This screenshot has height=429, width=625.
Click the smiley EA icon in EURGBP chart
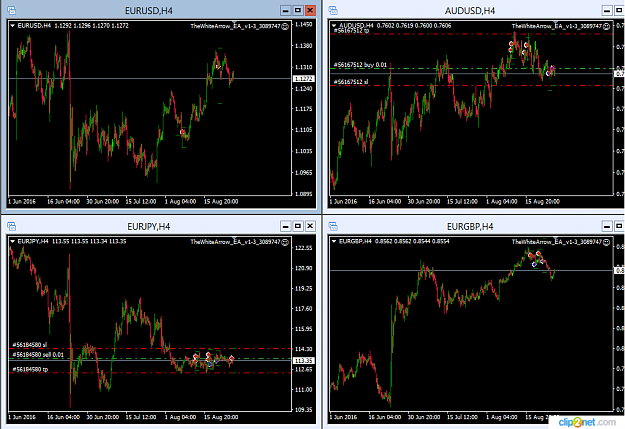coord(606,242)
